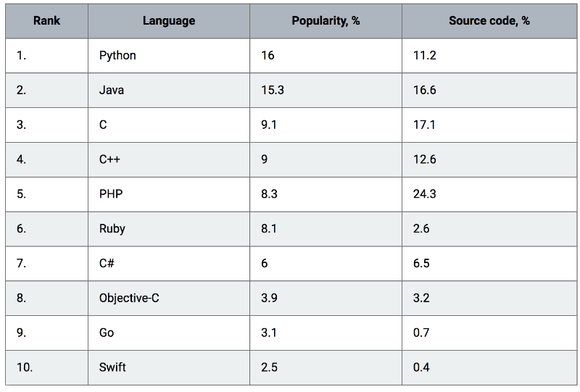Viewport: 580px width, 392px height.
Task: Select the Go language cell
Action: (x=169, y=333)
